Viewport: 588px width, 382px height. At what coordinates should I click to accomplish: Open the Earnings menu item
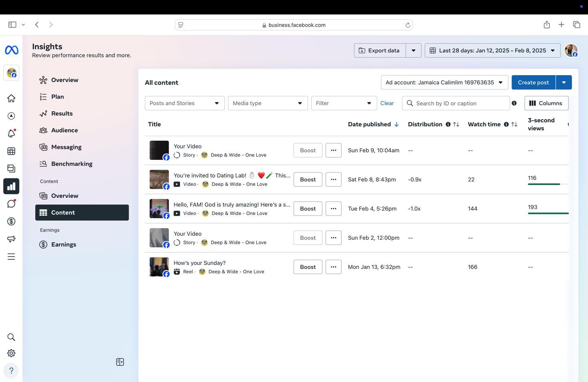click(x=82, y=245)
